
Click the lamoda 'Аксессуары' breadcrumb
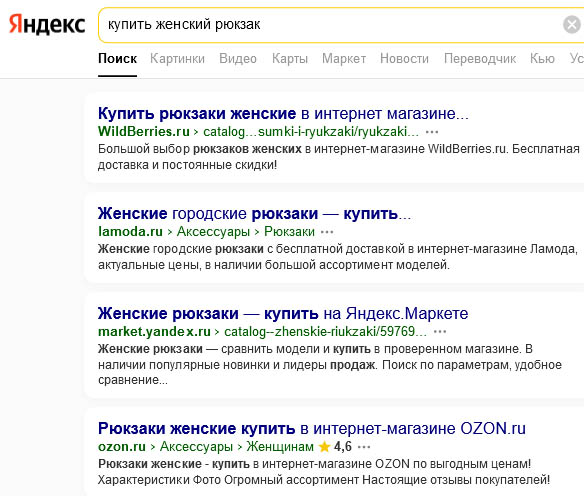pyautogui.click(x=213, y=232)
